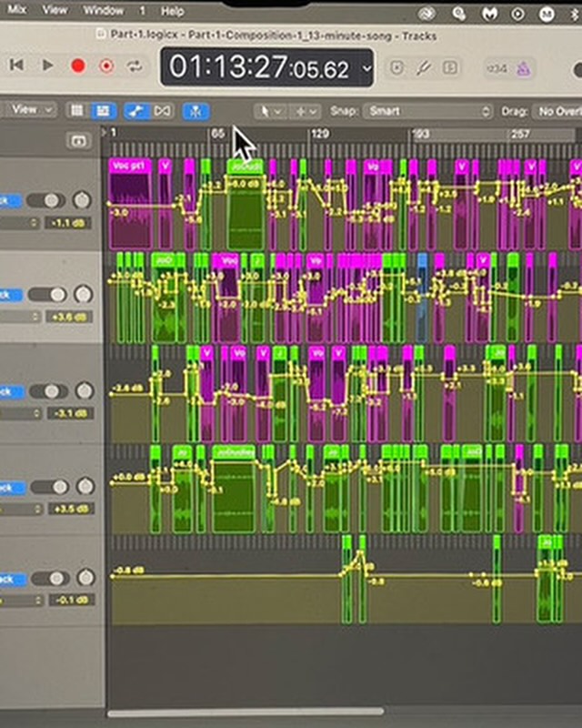The width and height of the screenshot is (582, 728).
Task: Click the -1.1 dB automation value field
Action: point(68,223)
